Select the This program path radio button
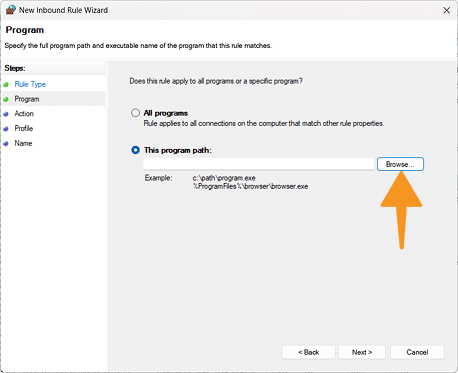The height and width of the screenshot is (373, 458). tap(135, 150)
